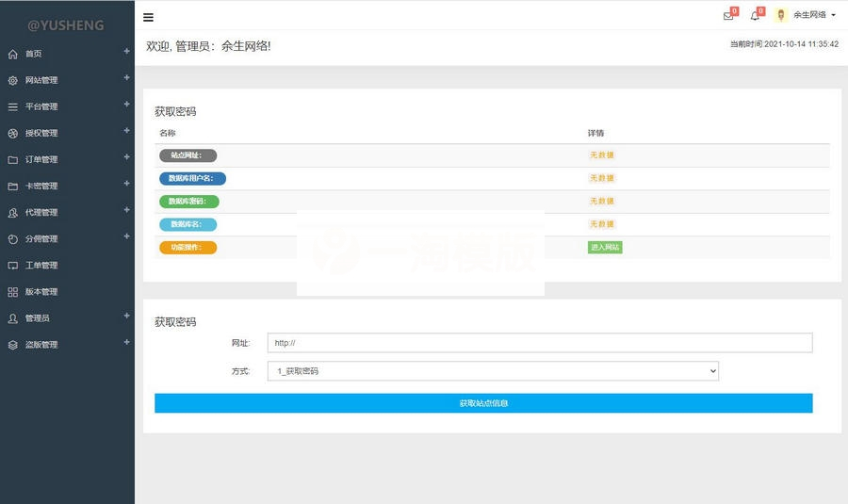This screenshot has height=504, width=848.
Task: Select 工单管理 in the sidebar
Action: [x=41, y=266]
